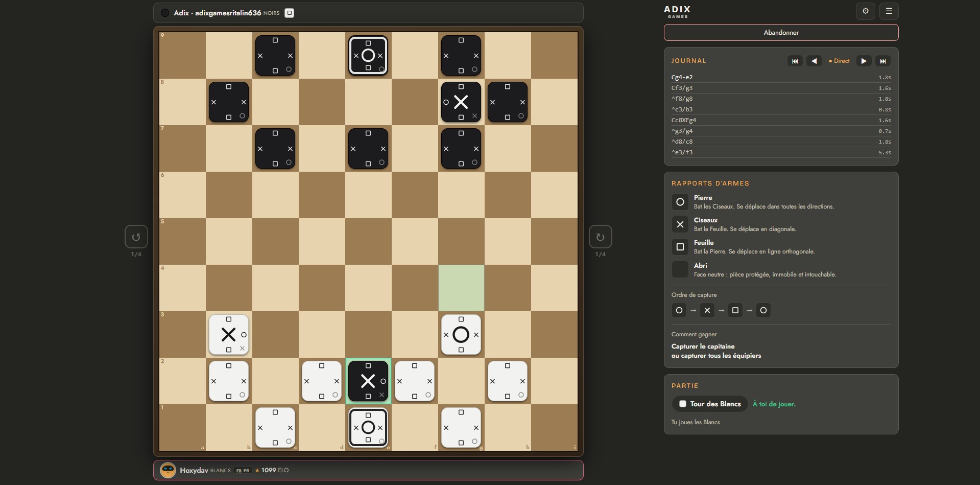The height and width of the screenshot is (485, 980).
Task: Click the ADIX Games logo
Action: [x=678, y=12]
